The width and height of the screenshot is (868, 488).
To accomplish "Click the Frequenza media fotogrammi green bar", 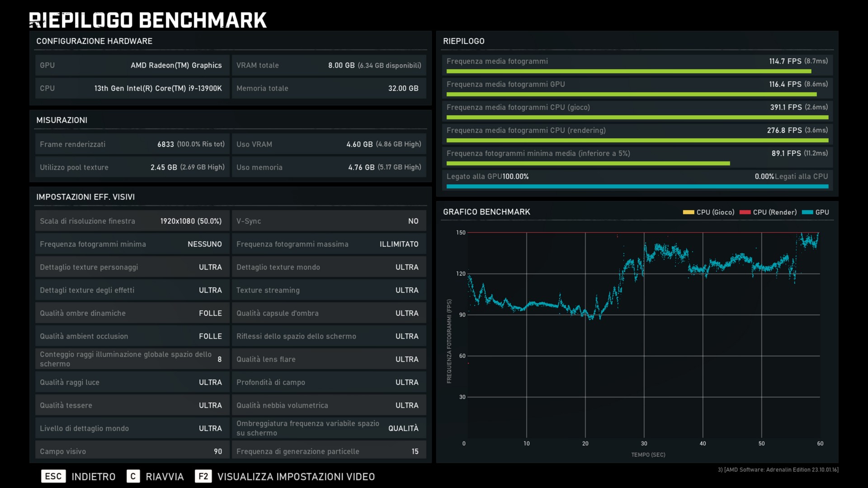I will (628, 71).
